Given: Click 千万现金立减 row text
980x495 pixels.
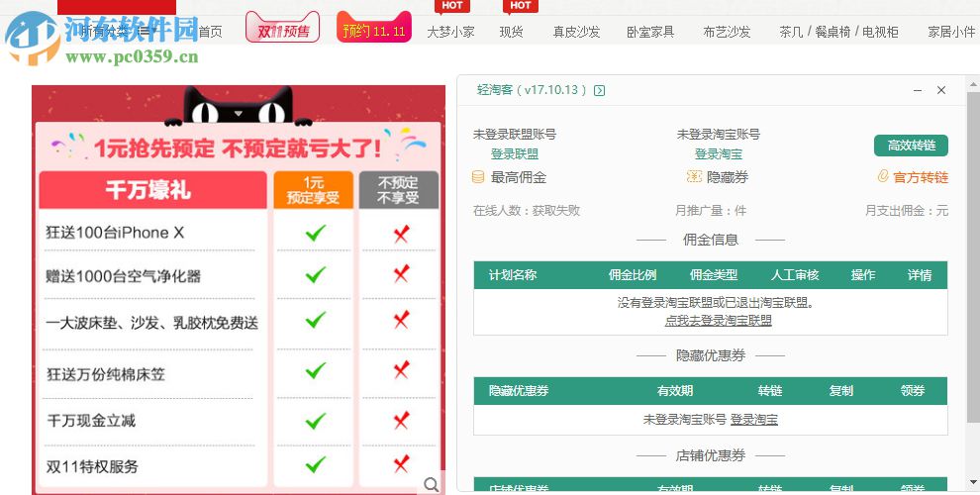Looking at the screenshot, I should [91, 421].
